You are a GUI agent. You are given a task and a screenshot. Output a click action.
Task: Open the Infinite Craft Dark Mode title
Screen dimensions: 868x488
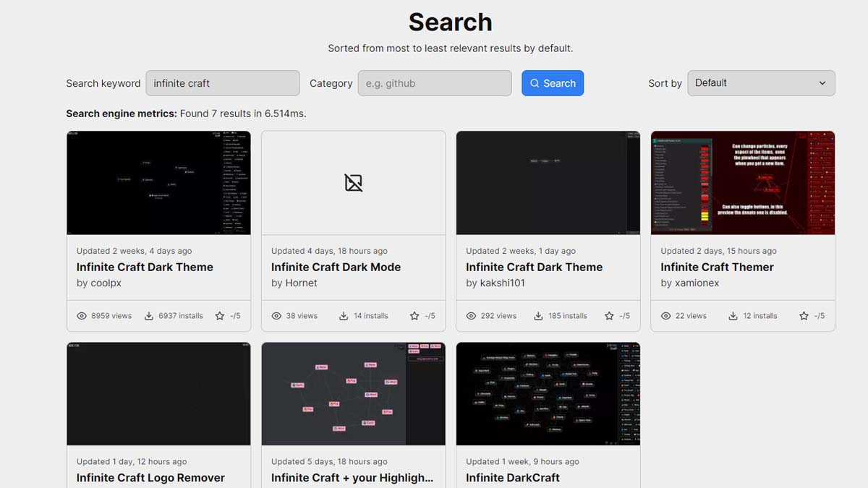[336, 267]
